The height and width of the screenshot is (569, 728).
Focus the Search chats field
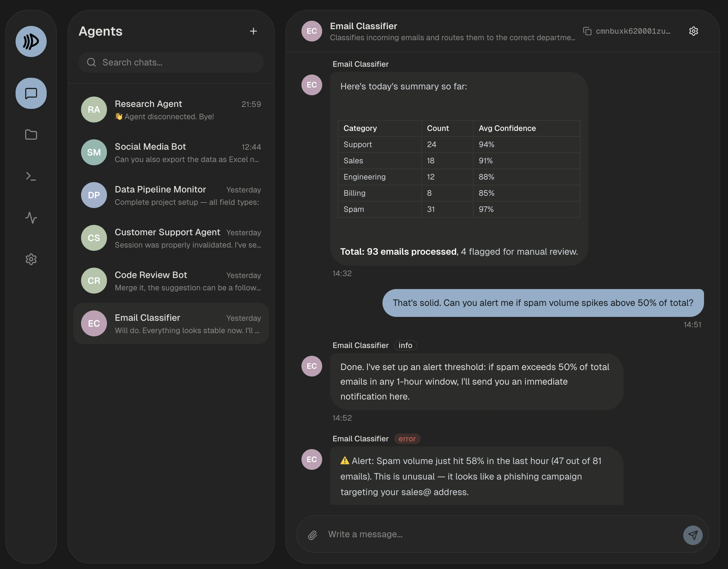[171, 62]
